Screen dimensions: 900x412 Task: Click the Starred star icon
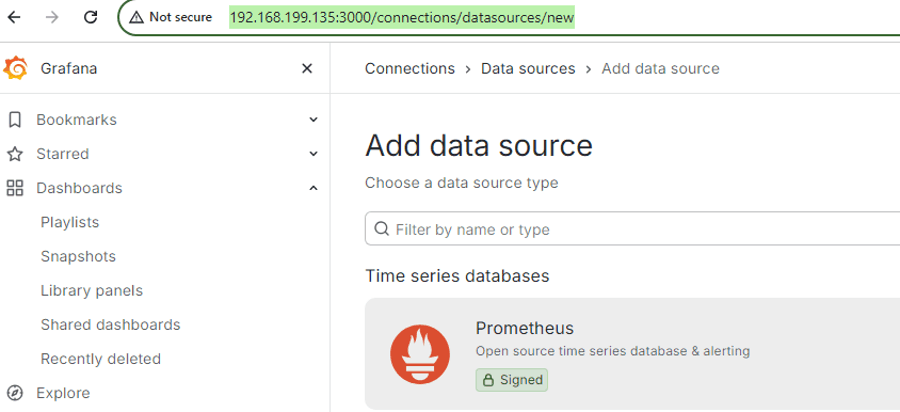pyautogui.click(x=15, y=154)
